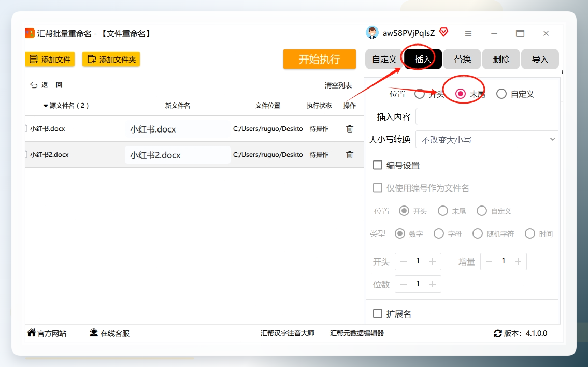Choose 字母 numbering type radio
The height and width of the screenshot is (367, 588).
[439, 233]
